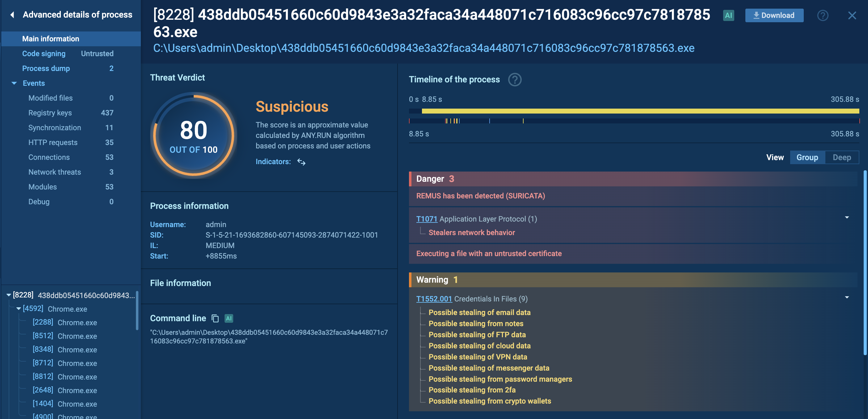The height and width of the screenshot is (419, 868).
Task: Collapse the [8228] process tree node
Action: tap(8, 295)
